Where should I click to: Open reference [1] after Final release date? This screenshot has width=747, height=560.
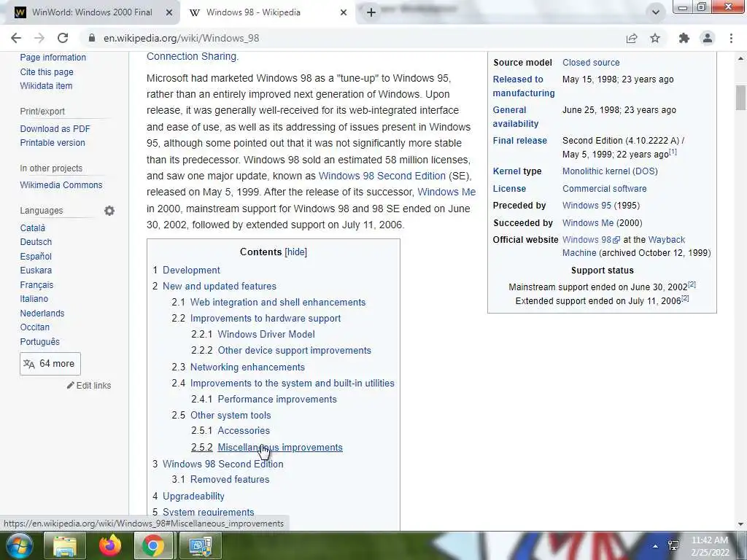coord(673,152)
